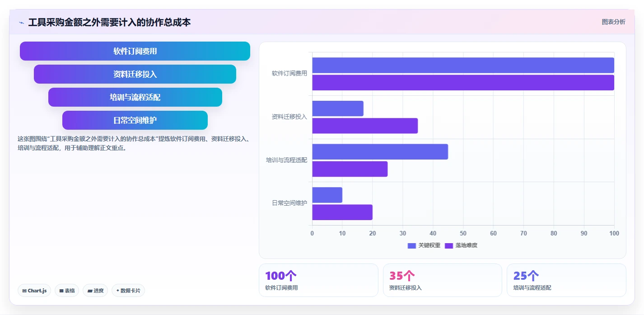Viewport: 644px width, 315px height.
Task: Select the 日常空间维护 funnel stage
Action: click(135, 120)
